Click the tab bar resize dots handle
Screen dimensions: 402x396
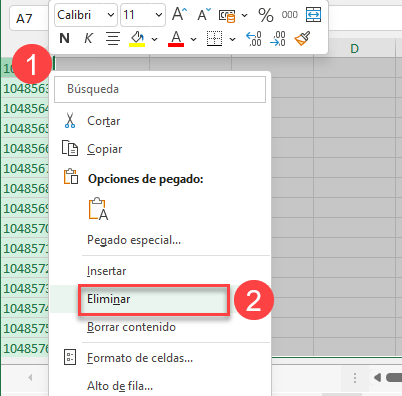(355, 378)
